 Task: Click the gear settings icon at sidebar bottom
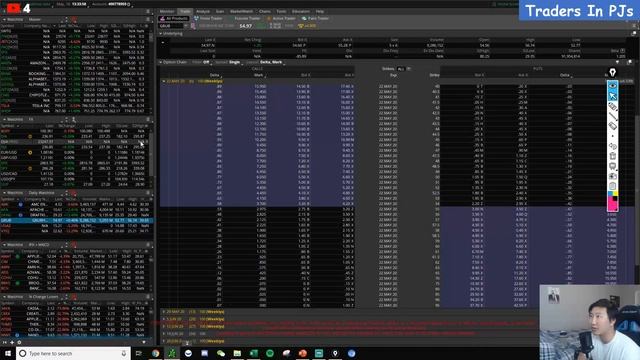(19, 342)
